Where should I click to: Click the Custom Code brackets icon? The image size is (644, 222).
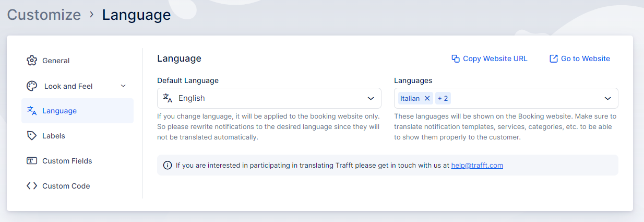tap(32, 186)
